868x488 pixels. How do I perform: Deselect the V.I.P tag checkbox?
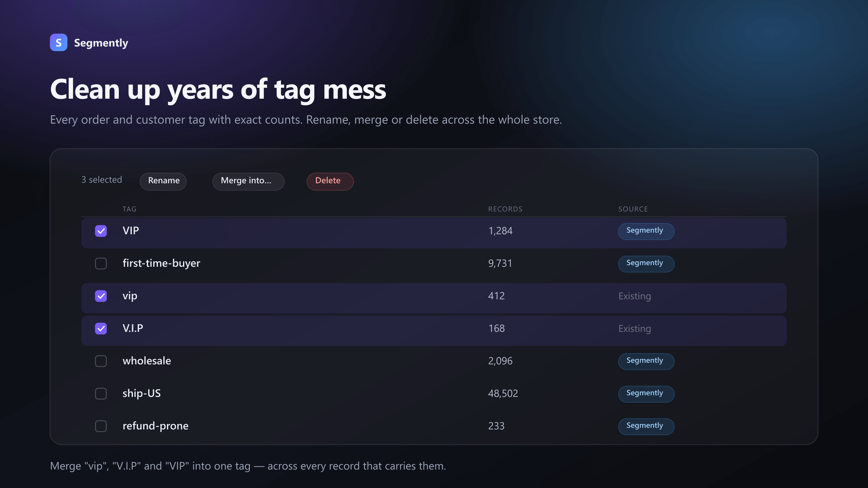(x=101, y=329)
